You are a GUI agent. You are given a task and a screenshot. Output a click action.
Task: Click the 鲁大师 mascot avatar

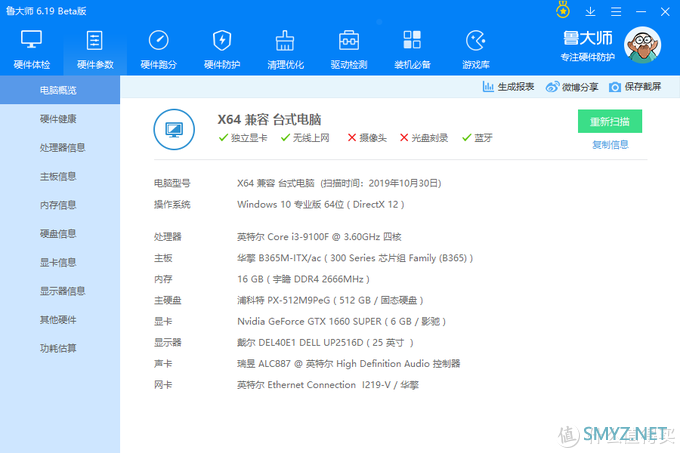coord(642,45)
